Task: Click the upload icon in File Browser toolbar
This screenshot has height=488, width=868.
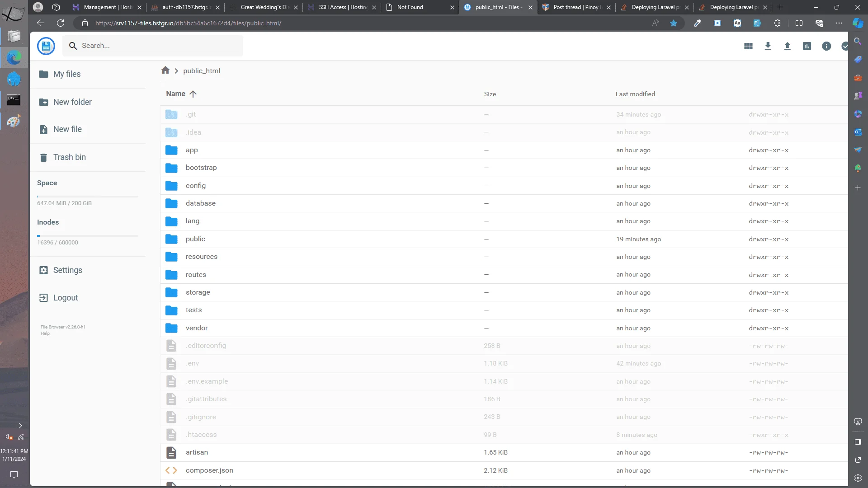Action: click(x=787, y=46)
